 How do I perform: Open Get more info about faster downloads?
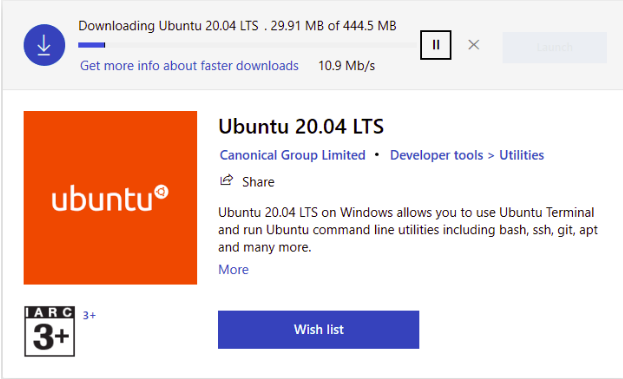pyautogui.click(x=189, y=66)
